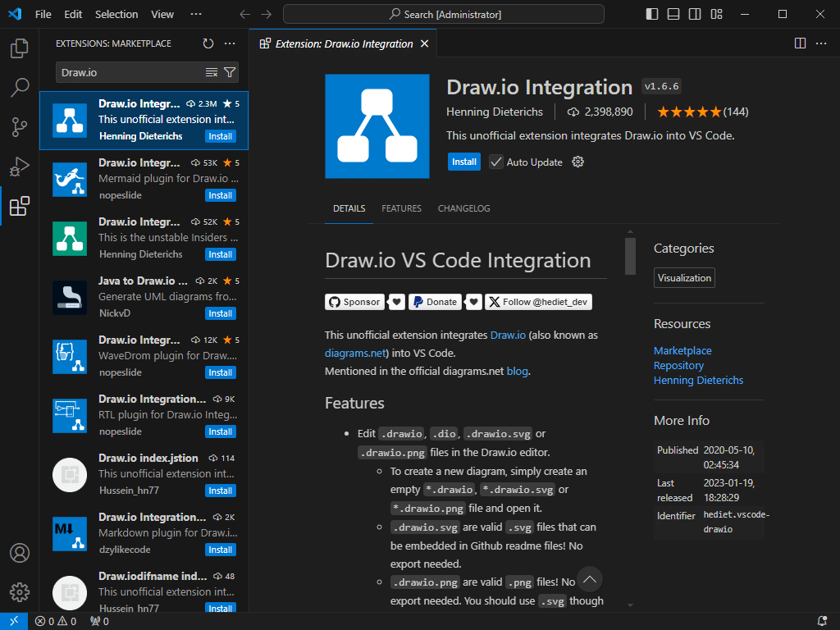Install the Markdown plugin by dzylikecode
Screen dimensions: 840x630
click(220, 550)
